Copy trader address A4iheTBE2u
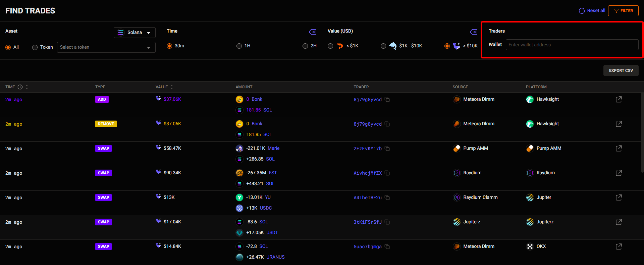This screenshot has width=644, height=265. click(x=387, y=197)
